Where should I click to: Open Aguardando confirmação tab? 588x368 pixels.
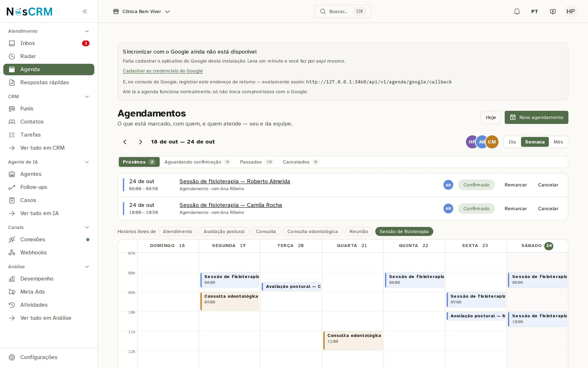coord(198,162)
